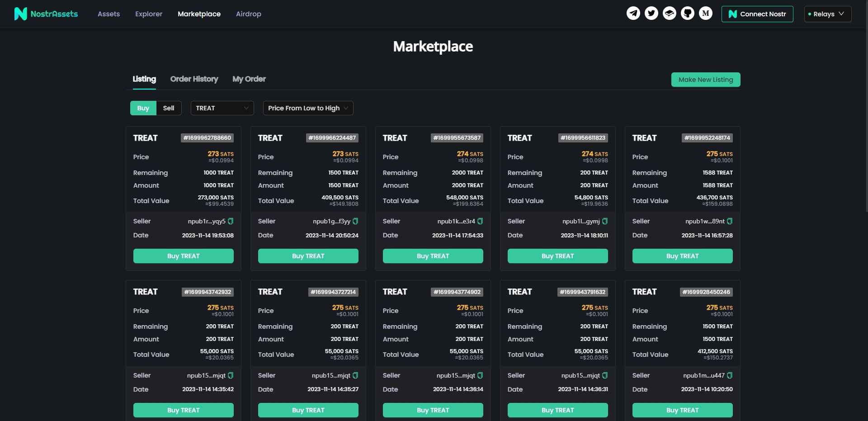868x421 pixels.
Task: Open the Medium icon link
Action: click(705, 14)
